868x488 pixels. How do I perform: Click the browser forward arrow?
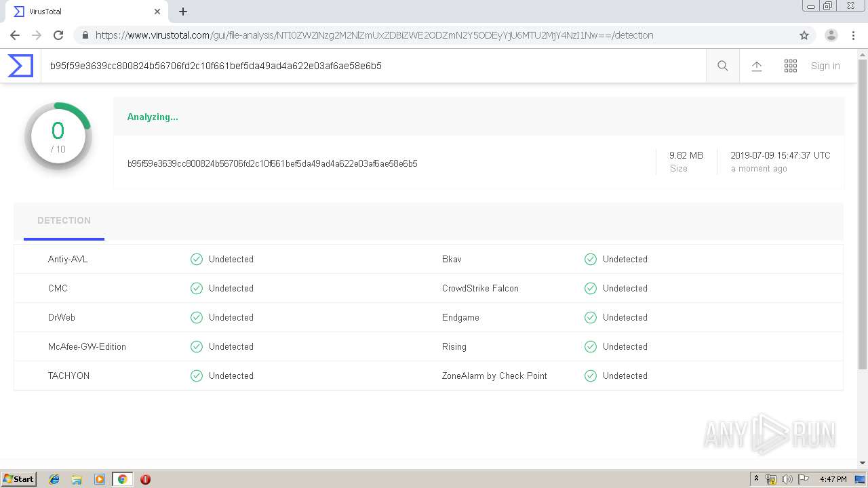(x=37, y=35)
